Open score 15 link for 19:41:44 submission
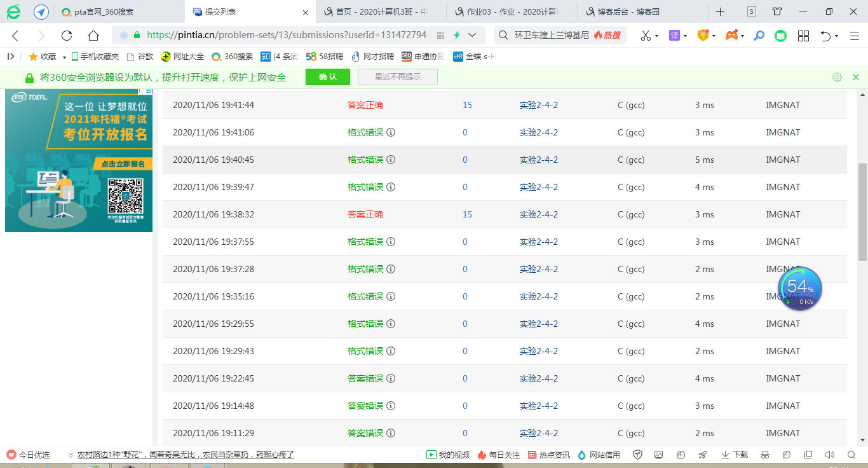868x468 pixels. click(x=468, y=105)
